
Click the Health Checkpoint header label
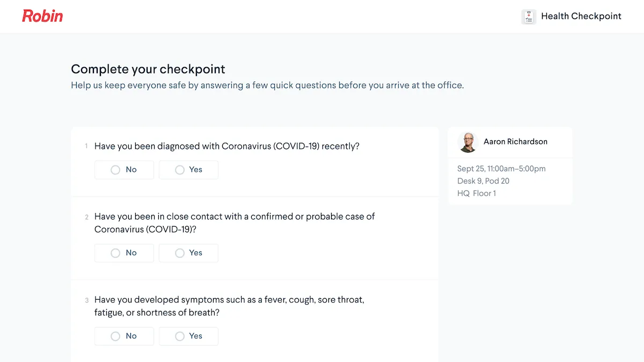581,16
